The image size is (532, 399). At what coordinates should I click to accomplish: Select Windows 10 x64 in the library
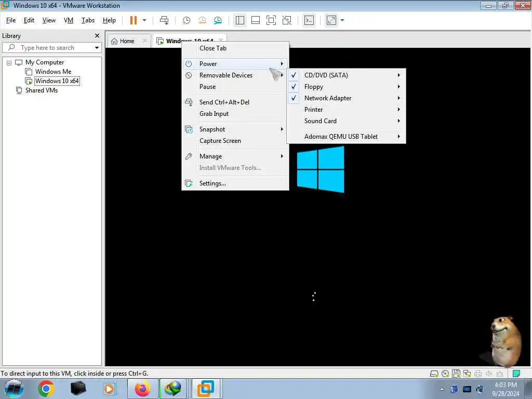[x=57, y=81]
